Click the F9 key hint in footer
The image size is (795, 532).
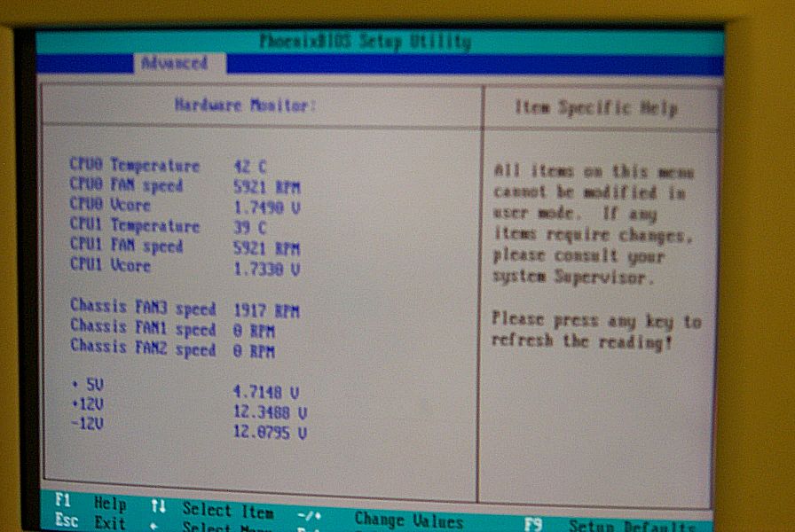tap(533, 524)
